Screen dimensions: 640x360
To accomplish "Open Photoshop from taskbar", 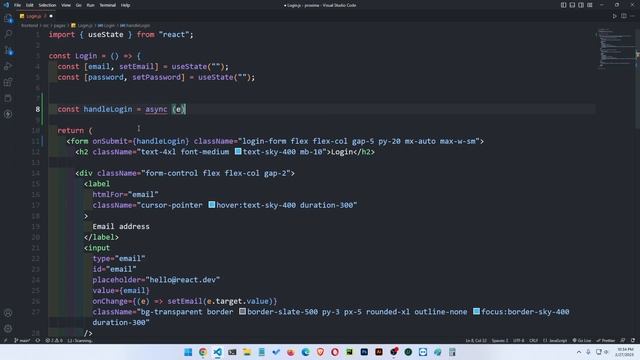I will point(364,352).
